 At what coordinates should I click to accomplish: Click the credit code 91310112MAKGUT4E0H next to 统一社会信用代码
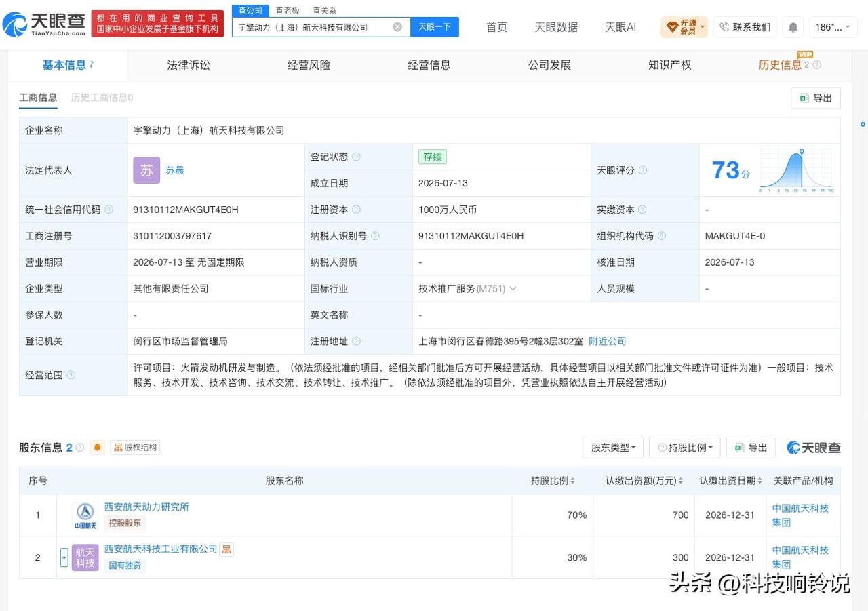(x=186, y=210)
